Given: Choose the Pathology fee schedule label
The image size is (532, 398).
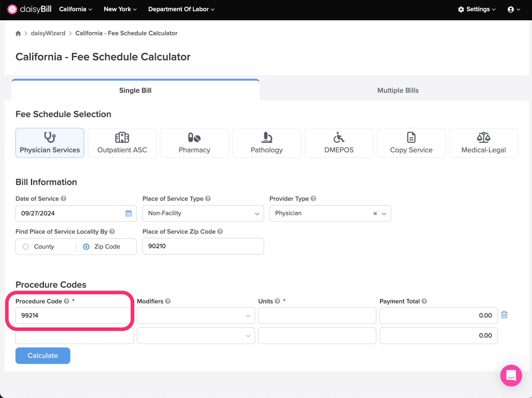Looking at the screenshot, I should [x=267, y=150].
